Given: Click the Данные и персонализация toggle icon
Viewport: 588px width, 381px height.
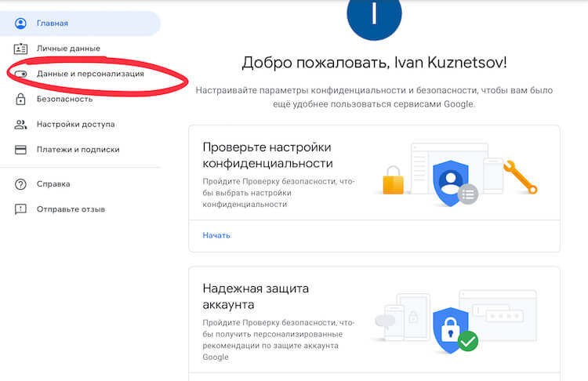Looking at the screenshot, I should (21, 74).
